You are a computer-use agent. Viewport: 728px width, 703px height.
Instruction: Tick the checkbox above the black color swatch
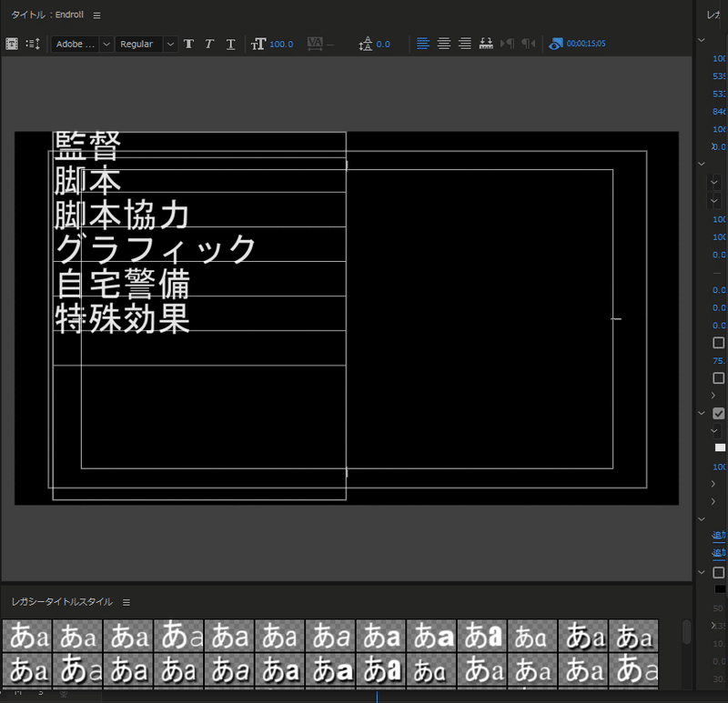tap(718, 572)
